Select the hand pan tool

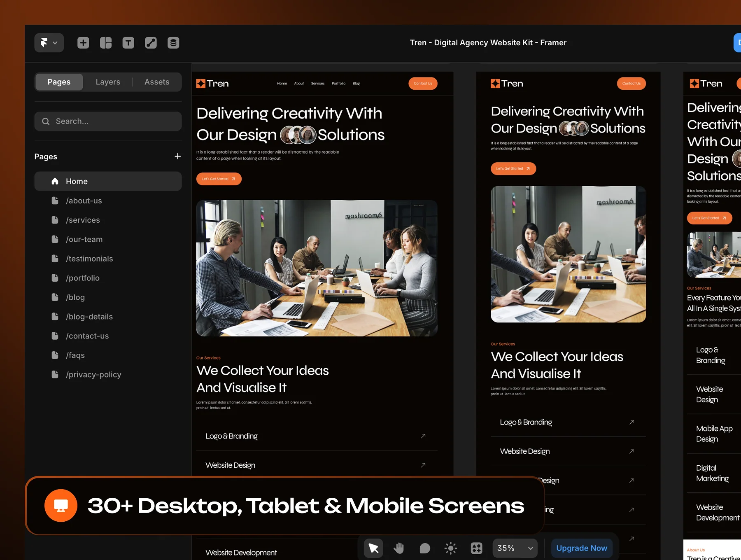pyautogui.click(x=399, y=548)
